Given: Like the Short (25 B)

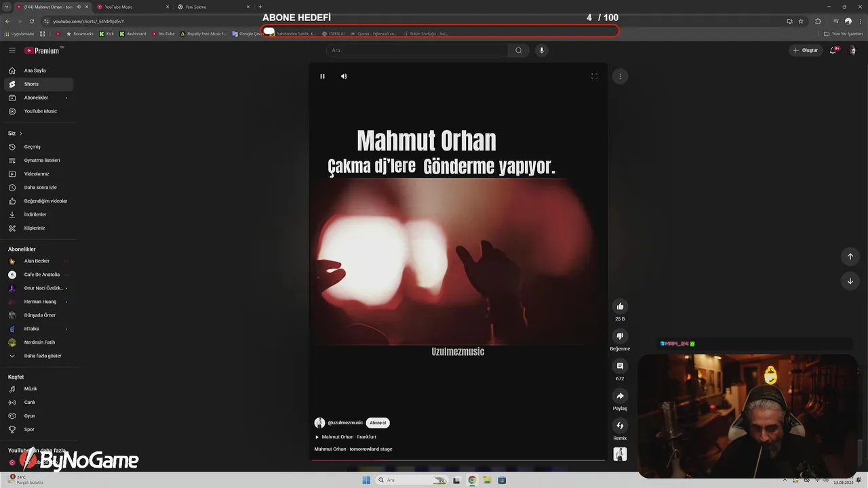Looking at the screenshot, I should (x=620, y=306).
